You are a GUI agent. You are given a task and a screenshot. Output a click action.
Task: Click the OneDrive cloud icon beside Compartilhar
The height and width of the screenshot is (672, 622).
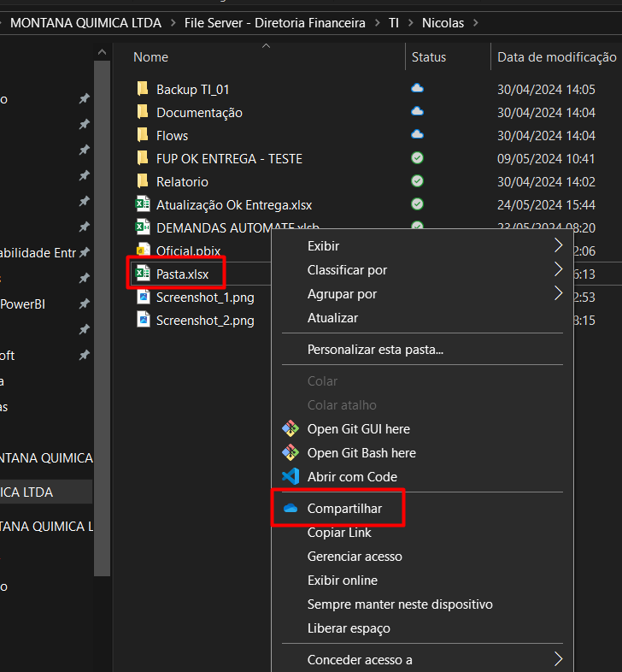click(290, 509)
